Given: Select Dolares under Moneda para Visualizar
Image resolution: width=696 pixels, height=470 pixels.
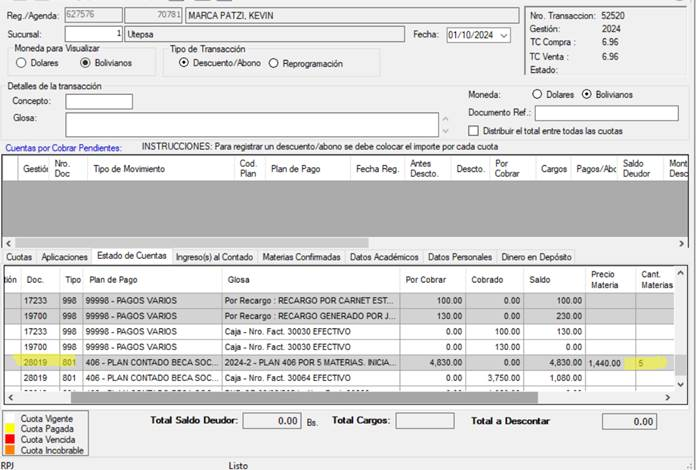Looking at the screenshot, I should click(21, 63).
